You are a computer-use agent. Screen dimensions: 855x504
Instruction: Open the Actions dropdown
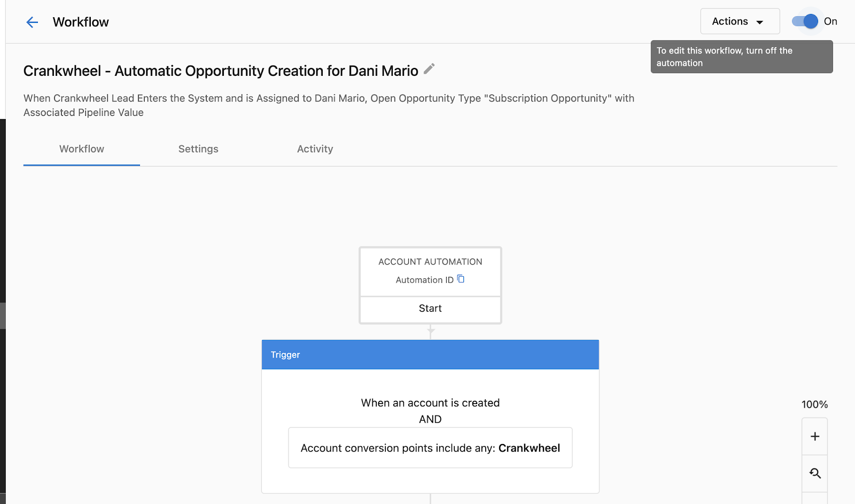pos(740,21)
